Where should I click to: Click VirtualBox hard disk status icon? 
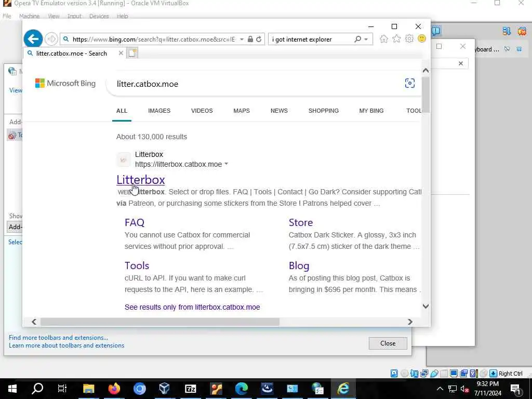(x=394, y=374)
